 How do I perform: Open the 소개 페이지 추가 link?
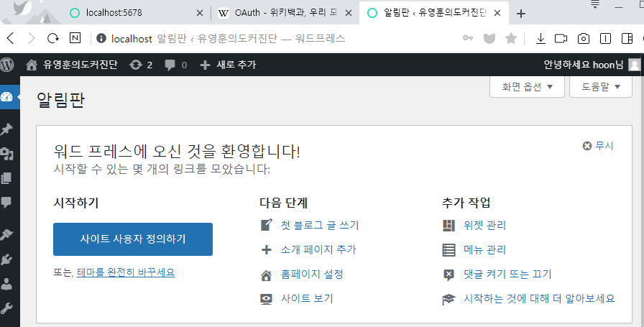318,249
